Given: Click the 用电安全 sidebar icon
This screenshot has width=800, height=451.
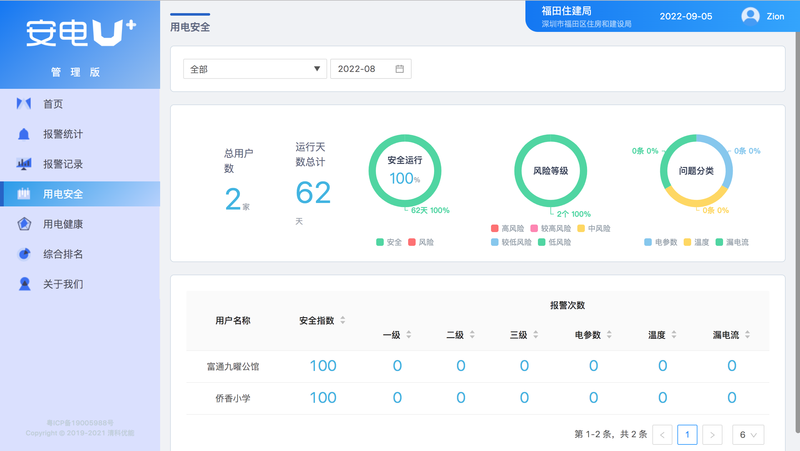Looking at the screenshot, I should 23,194.
